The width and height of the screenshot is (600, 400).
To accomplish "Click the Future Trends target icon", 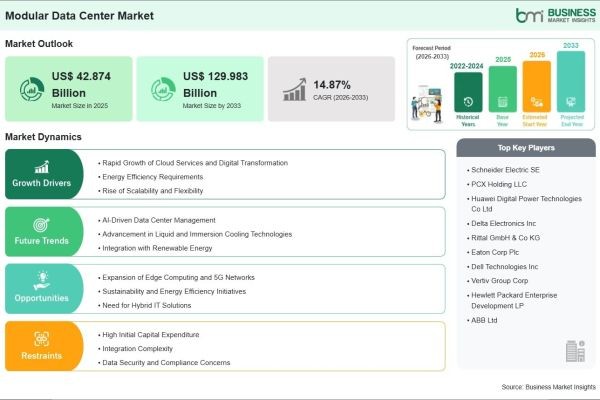I will (41, 225).
